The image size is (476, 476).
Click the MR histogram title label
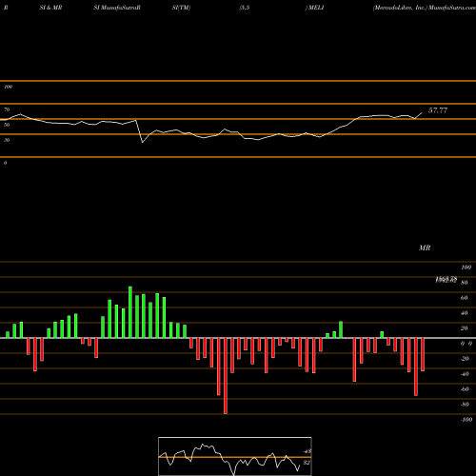click(x=425, y=248)
